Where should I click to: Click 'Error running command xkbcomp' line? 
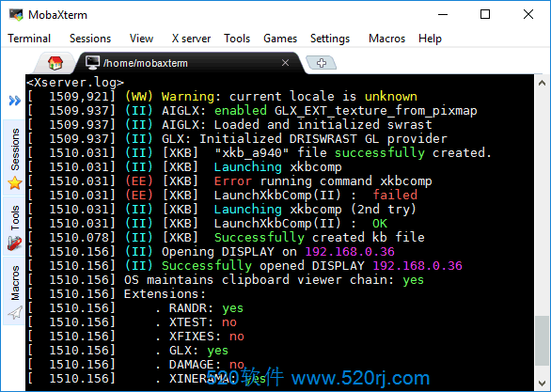coord(323,180)
